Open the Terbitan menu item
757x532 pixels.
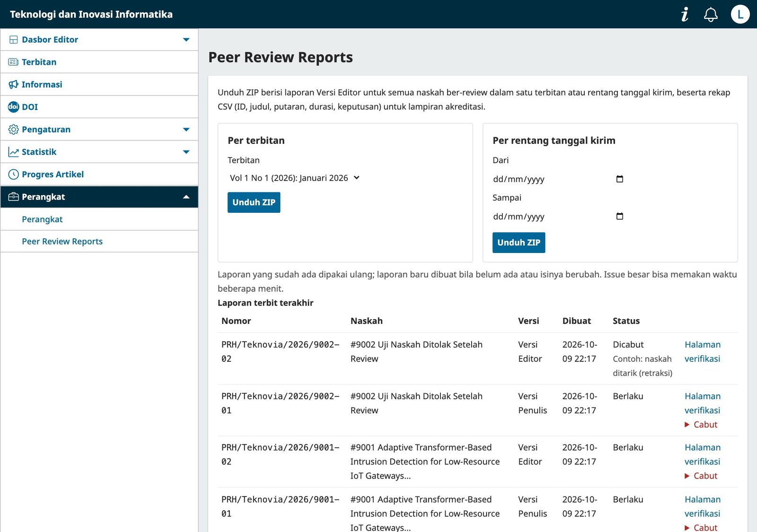tap(99, 62)
